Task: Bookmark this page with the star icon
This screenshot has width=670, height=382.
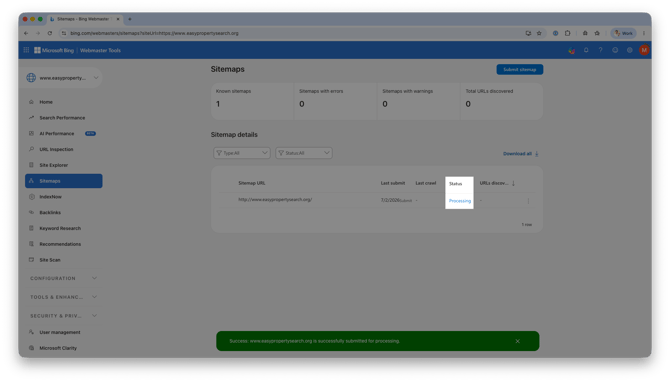Action: tap(539, 33)
